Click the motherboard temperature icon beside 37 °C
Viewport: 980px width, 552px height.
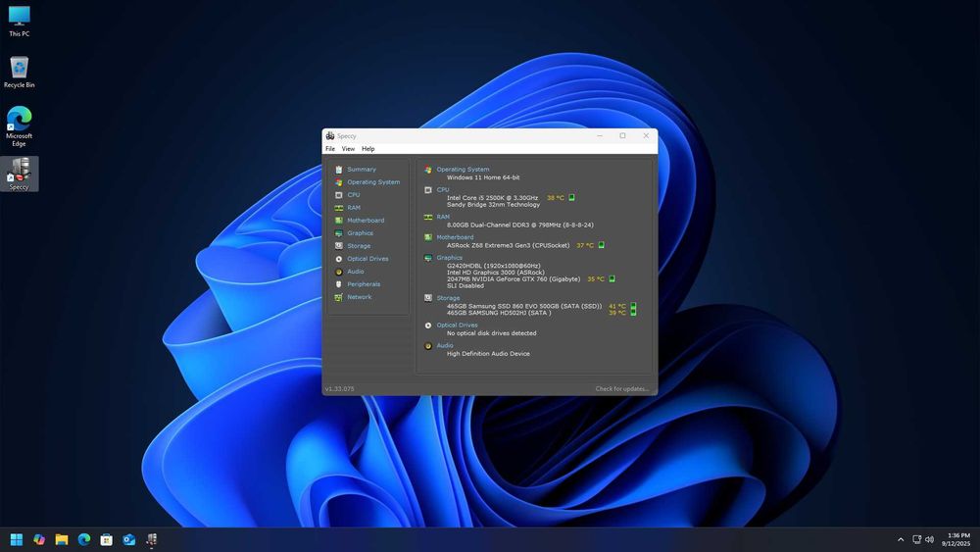(601, 245)
